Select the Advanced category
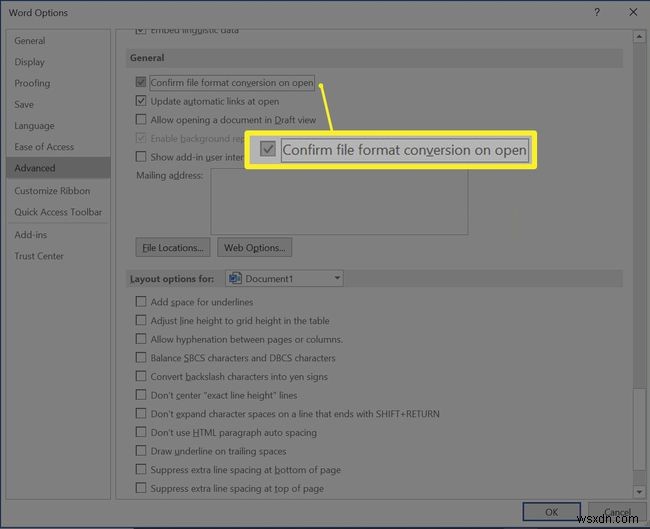650x529 pixels. pyautogui.click(x=58, y=167)
